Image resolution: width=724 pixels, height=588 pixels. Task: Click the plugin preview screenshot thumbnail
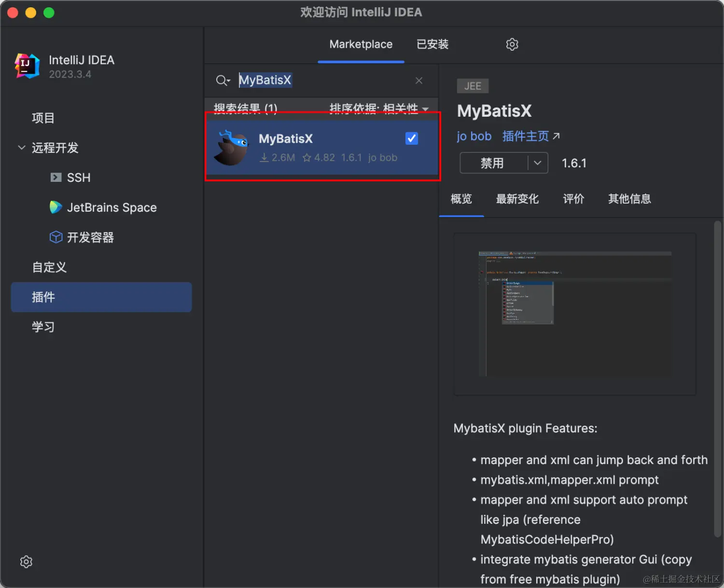tap(575, 314)
